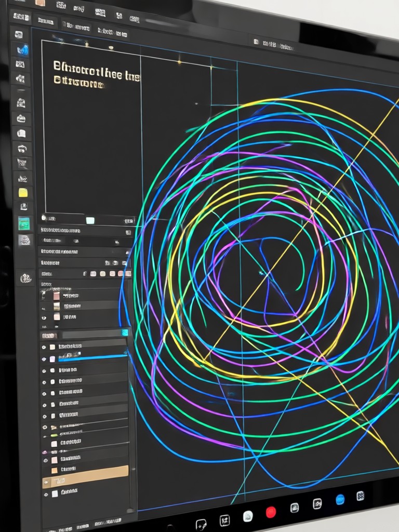
Task: Select the layer with the orange thumbnail
Action: click(x=86, y=470)
